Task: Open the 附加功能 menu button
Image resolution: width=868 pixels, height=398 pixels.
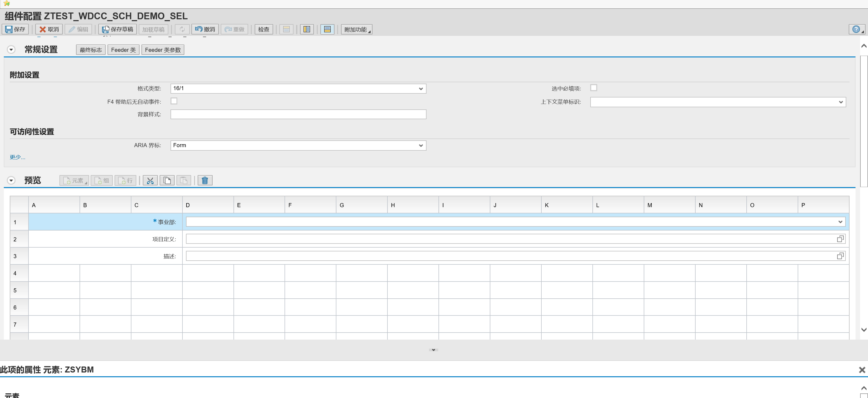Action: coord(356,29)
